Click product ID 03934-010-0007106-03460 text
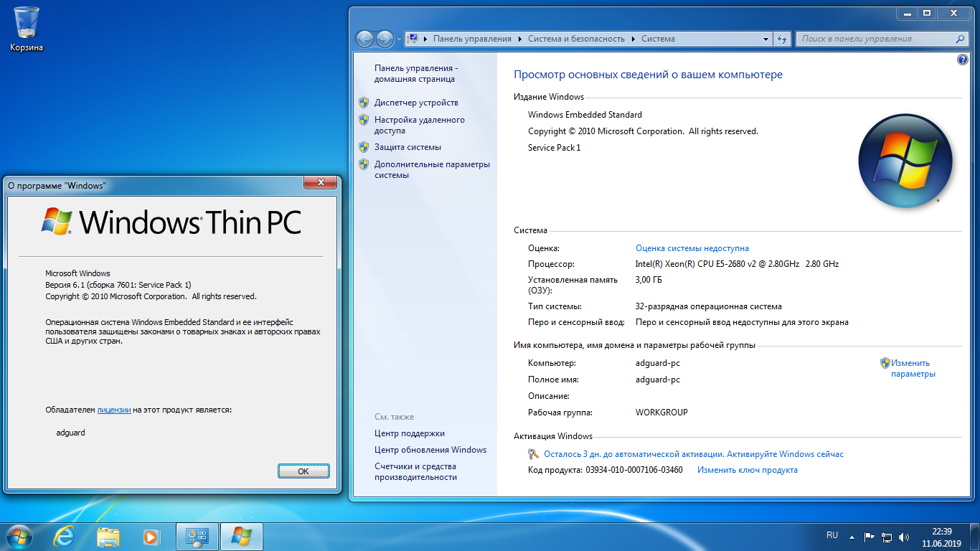 click(634, 470)
